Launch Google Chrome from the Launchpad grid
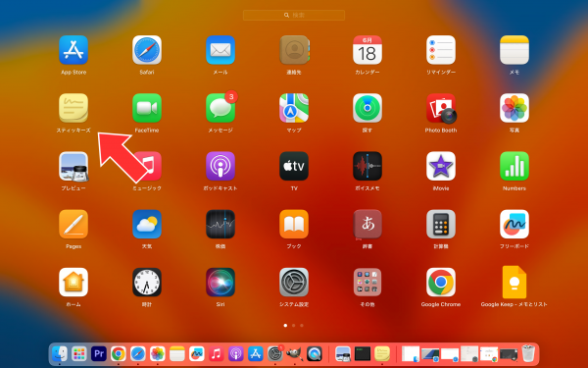This screenshot has width=588, height=368. tap(441, 283)
